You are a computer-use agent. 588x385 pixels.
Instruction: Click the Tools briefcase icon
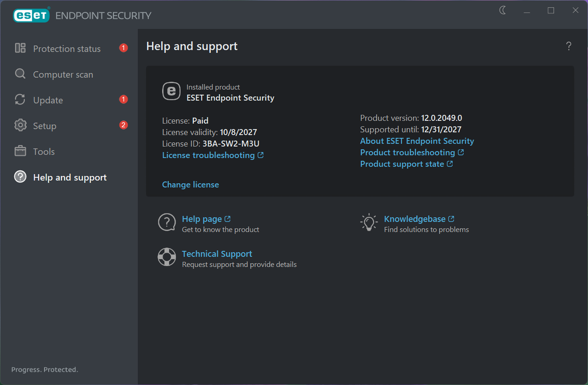[x=20, y=151]
